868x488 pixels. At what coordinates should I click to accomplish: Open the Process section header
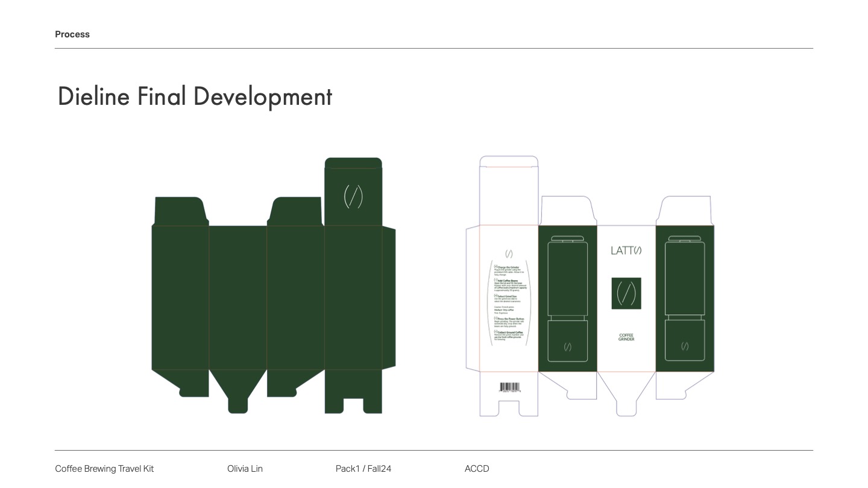(x=72, y=34)
